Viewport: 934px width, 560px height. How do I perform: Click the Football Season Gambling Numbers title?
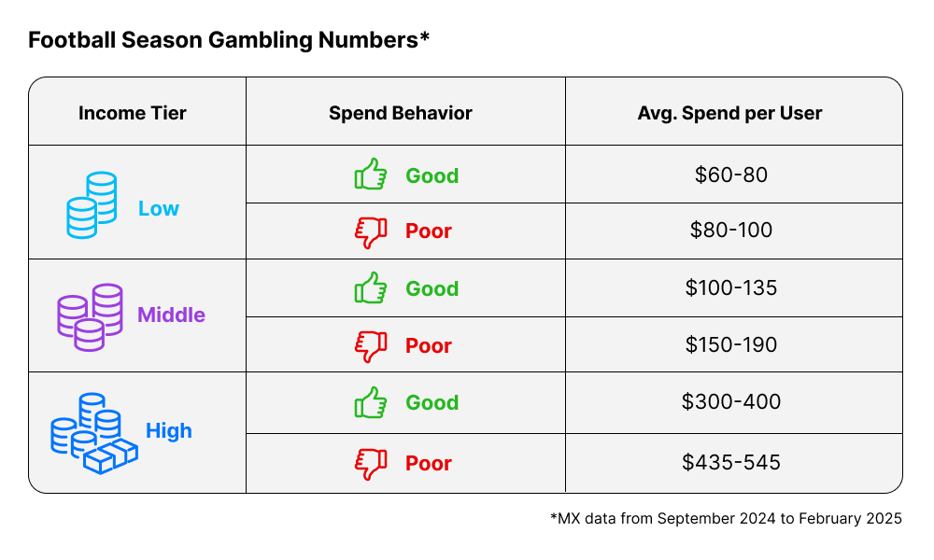coord(228,40)
